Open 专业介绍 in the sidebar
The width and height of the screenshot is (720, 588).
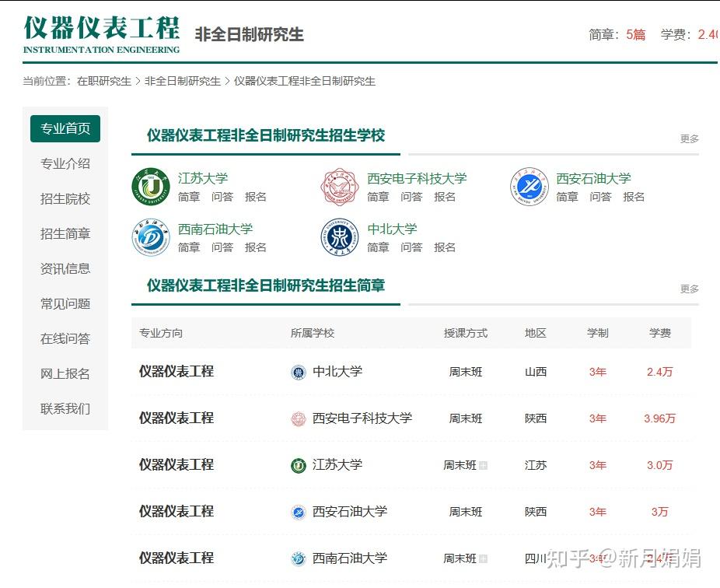coord(65,163)
